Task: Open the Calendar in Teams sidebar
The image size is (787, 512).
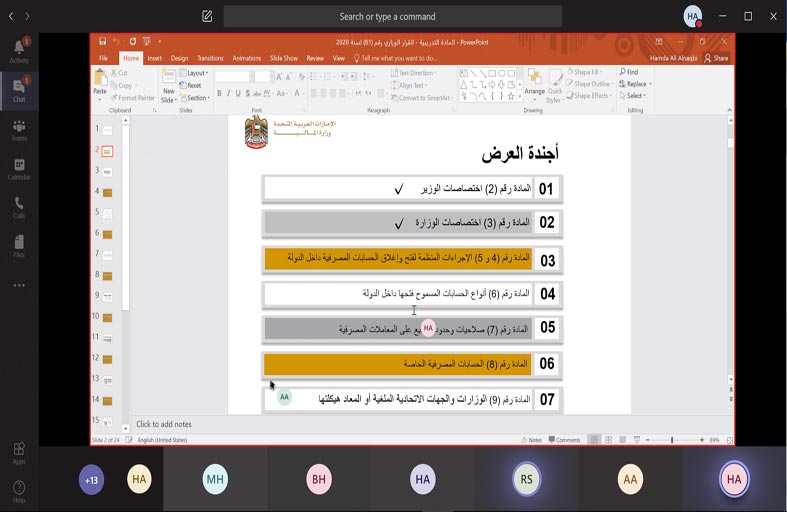Action: point(19,168)
